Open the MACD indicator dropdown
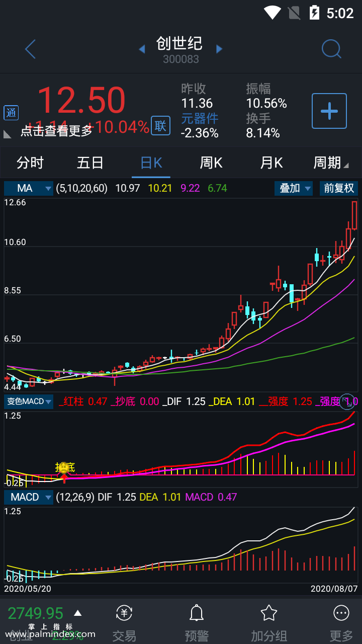Image resolution: width=362 pixels, height=644 pixels. 29,497
